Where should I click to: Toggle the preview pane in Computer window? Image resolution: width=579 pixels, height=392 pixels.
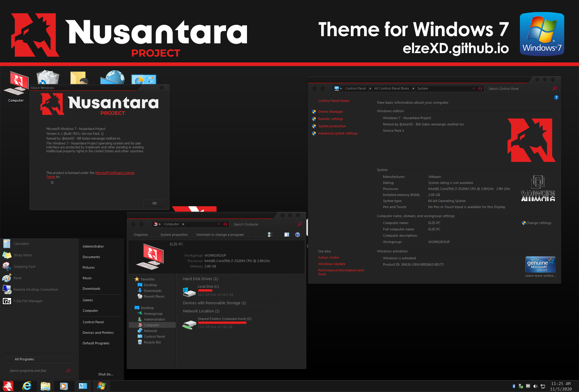click(287, 235)
